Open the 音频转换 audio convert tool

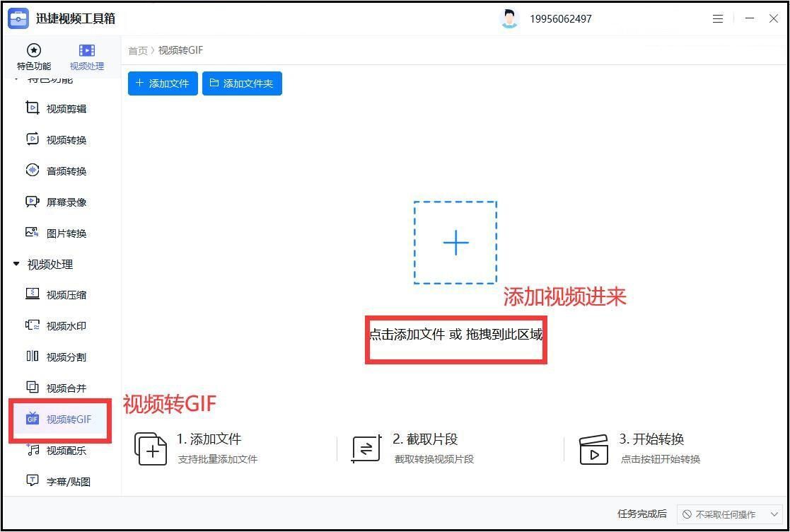click(x=56, y=170)
